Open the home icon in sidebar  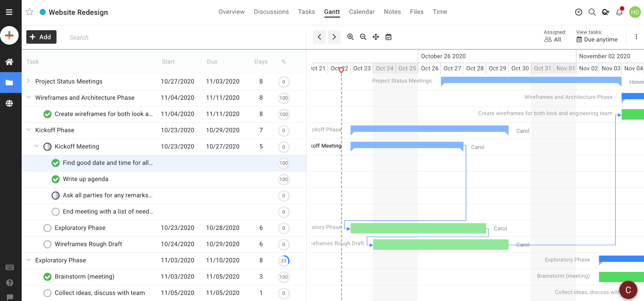pyautogui.click(x=9, y=62)
